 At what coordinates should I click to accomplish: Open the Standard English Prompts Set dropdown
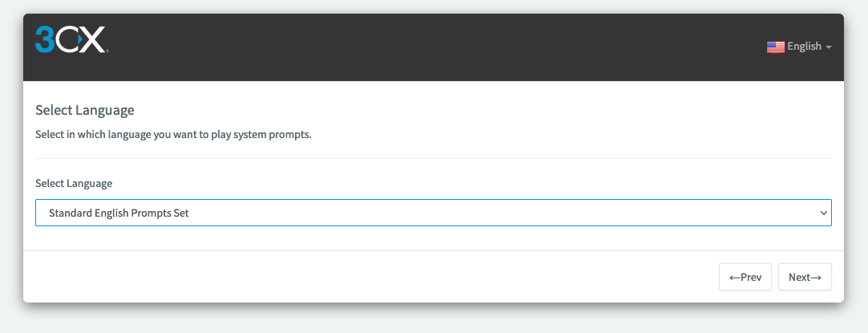pos(434,213)
